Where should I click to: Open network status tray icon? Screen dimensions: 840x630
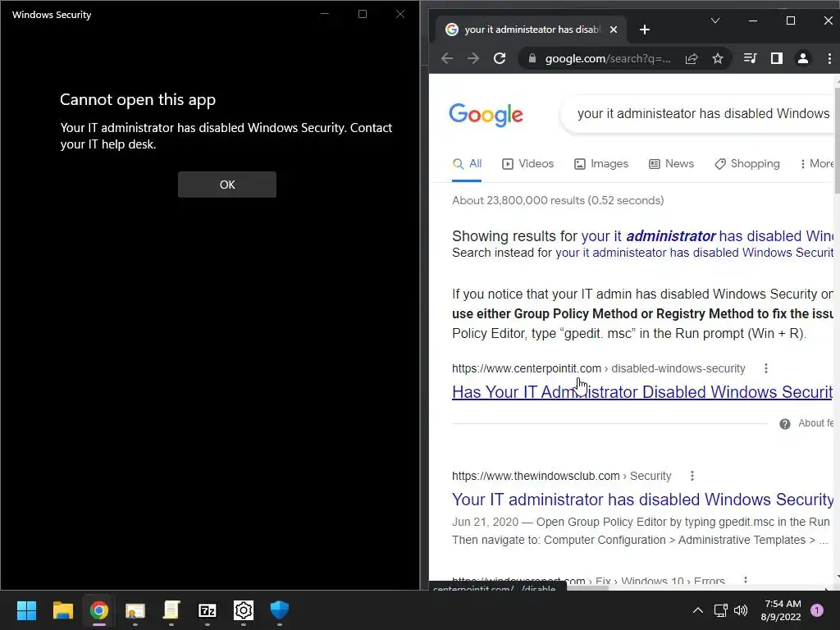(x=720, y=610)
